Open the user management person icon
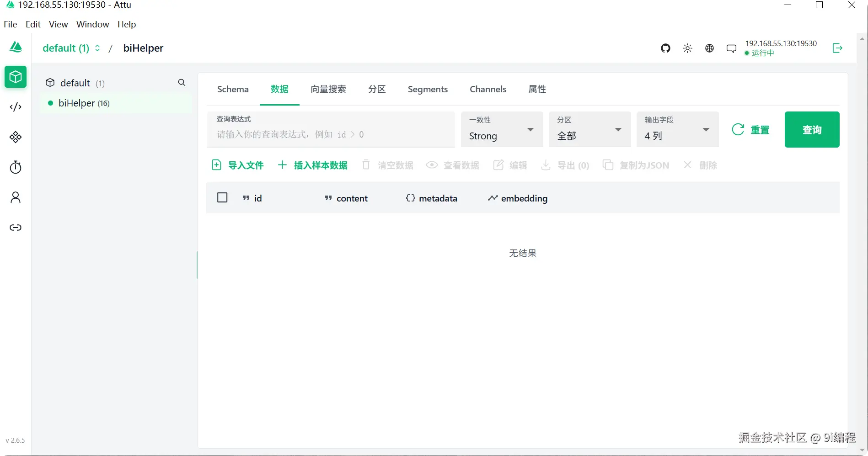The image size is (868, 456). pyautogui.click(x=16, y=197)
